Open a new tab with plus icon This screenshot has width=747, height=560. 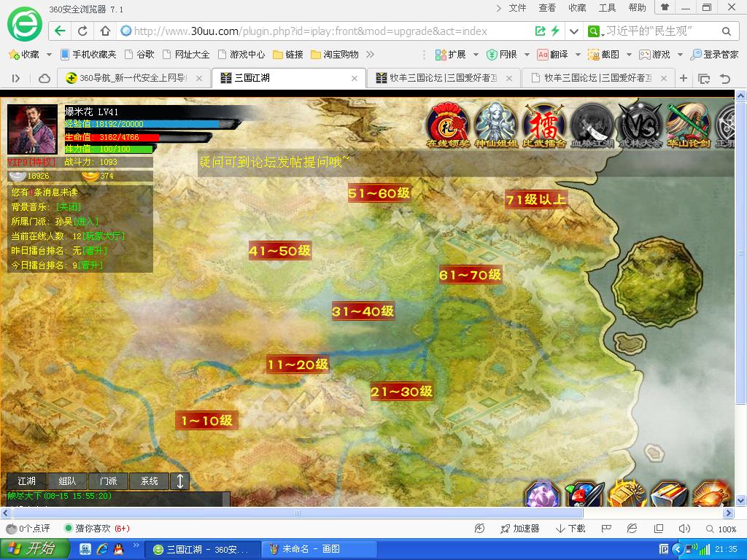click(684, 78)
